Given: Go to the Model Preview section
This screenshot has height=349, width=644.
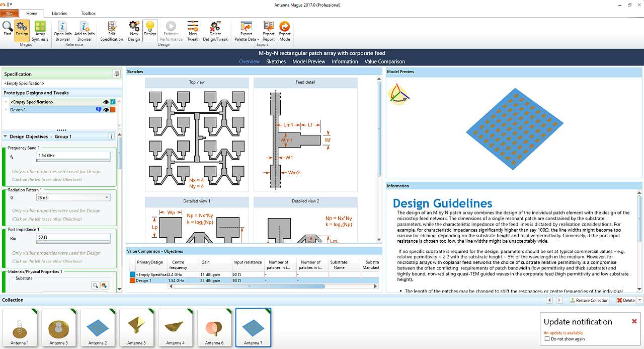Looking at the screenshot, I should click(x=309, y=61).
